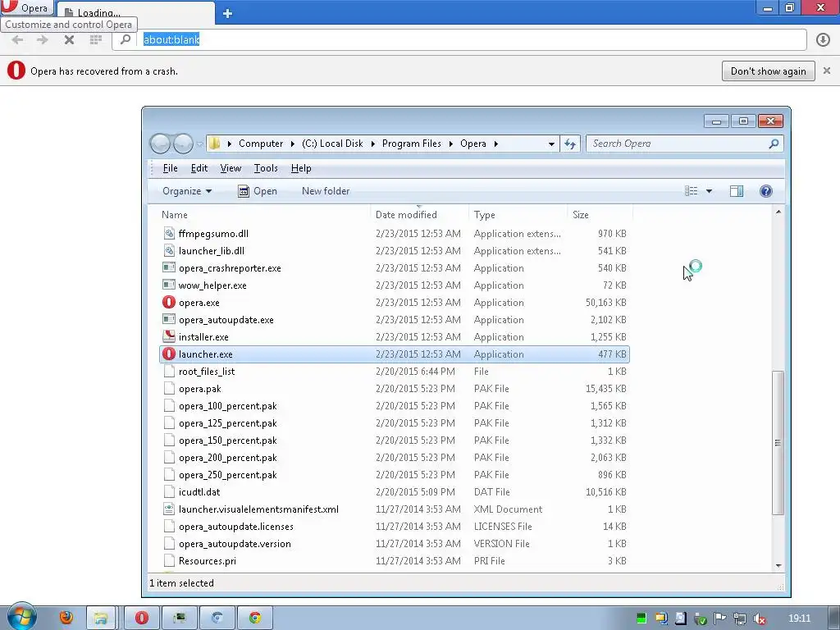
Task: Click the Search Opera field
Action: (x=684, y=144)
